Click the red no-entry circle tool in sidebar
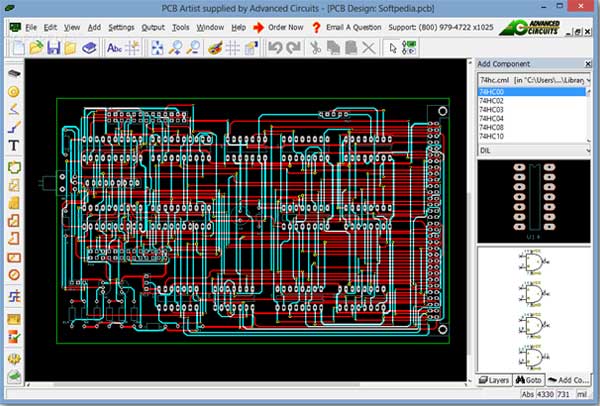The height and width of the screenshot is (406, 600). 15,274
